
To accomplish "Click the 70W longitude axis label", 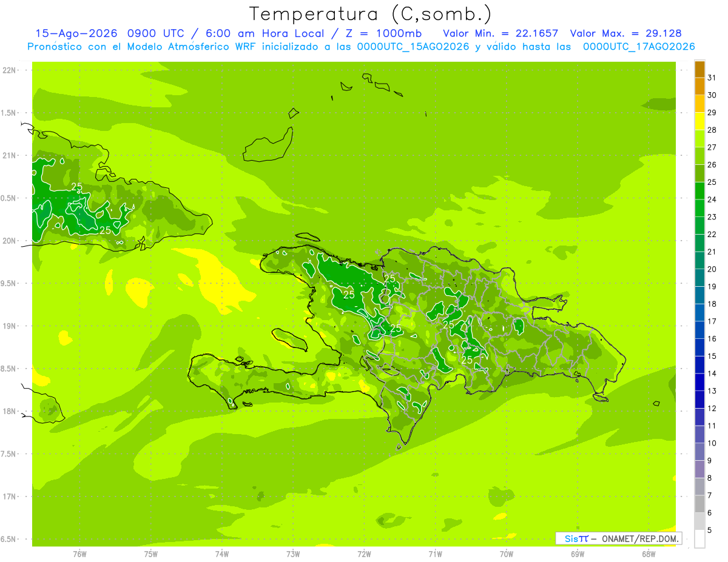I will point(507,554).
